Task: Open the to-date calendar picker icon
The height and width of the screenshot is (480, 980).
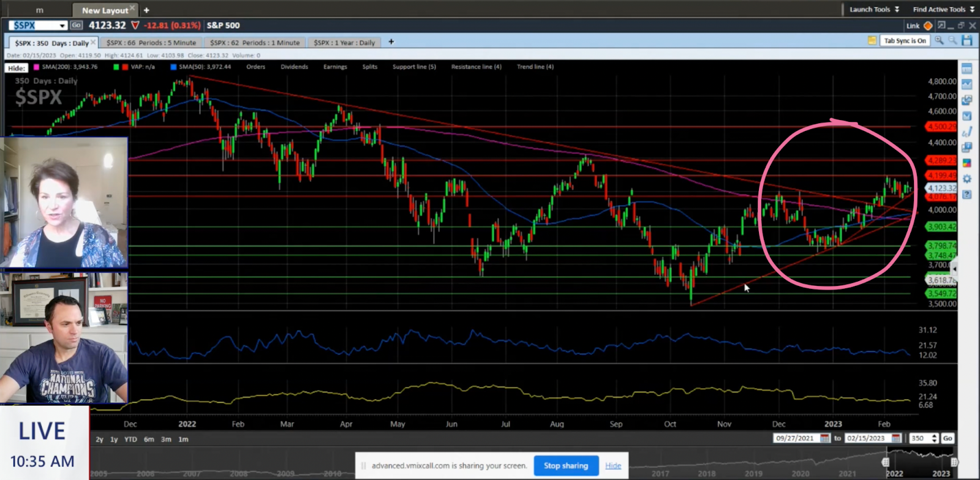Action: (896, 438)
